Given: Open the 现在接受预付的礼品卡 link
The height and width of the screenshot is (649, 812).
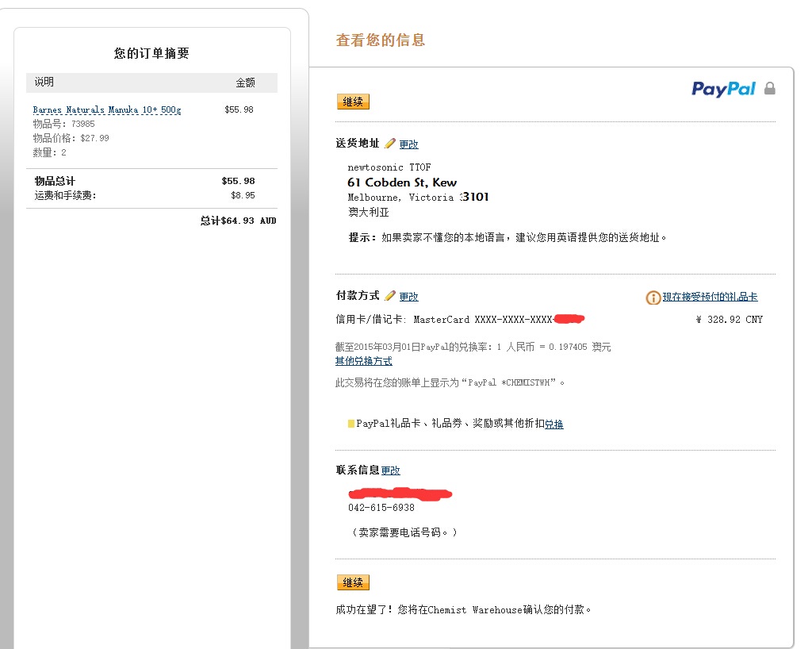Looking at the screenshot, I should click(x=710, y=297).
